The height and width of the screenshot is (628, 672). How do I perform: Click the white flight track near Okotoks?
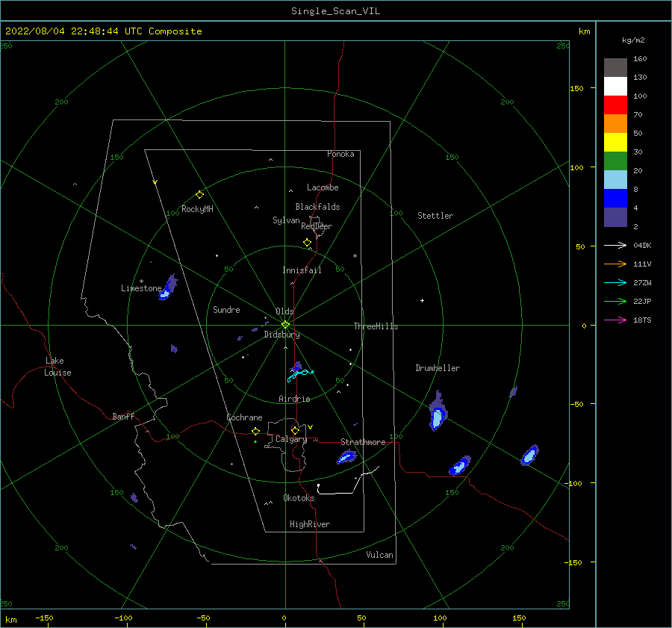tap(347, 482)
